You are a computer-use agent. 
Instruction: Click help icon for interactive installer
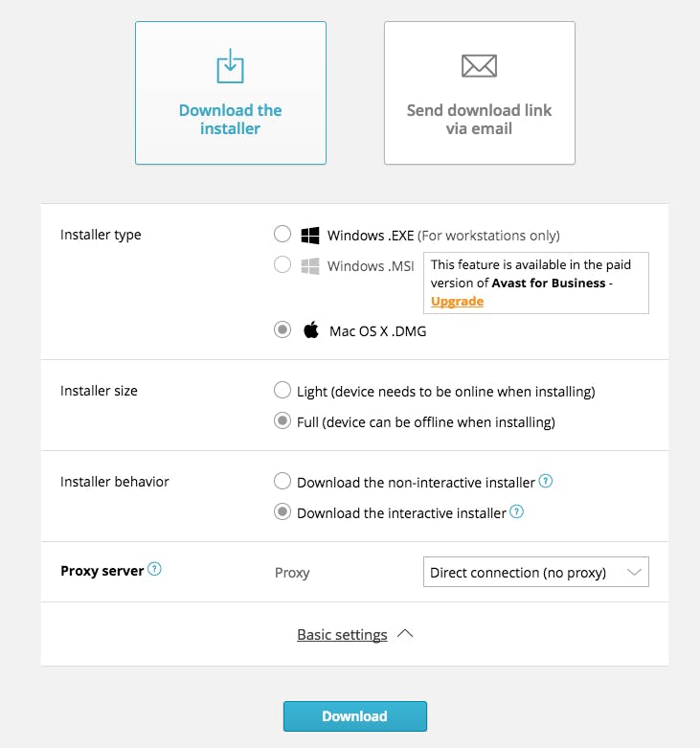point(517,512)
